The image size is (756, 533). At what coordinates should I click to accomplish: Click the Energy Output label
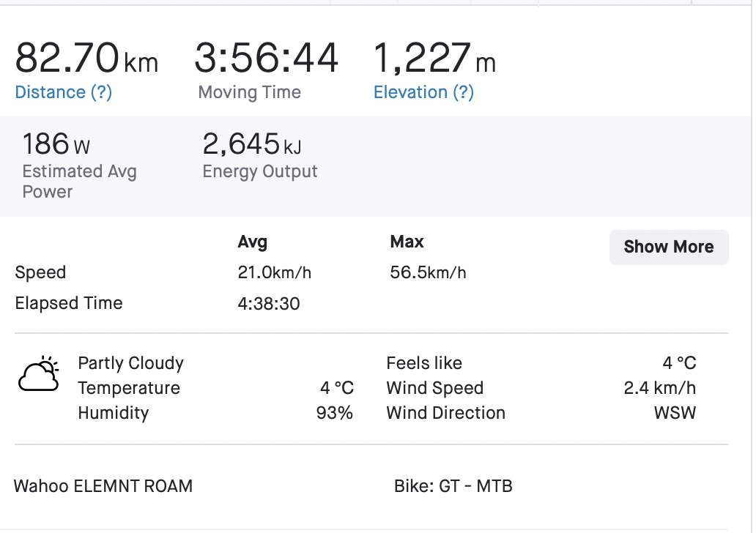tap(260, 171)
